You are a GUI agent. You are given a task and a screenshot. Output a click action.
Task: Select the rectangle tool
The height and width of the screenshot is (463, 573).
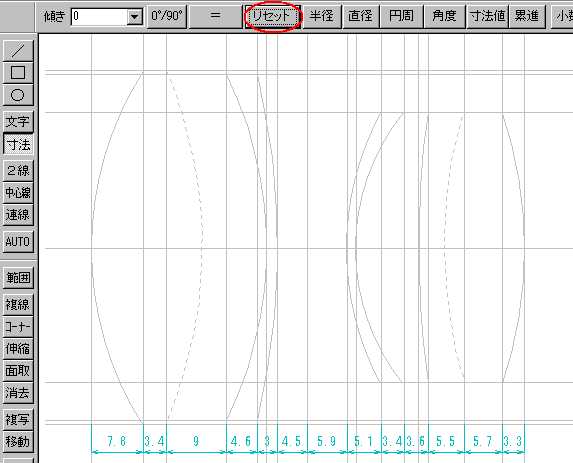[18, 72]
